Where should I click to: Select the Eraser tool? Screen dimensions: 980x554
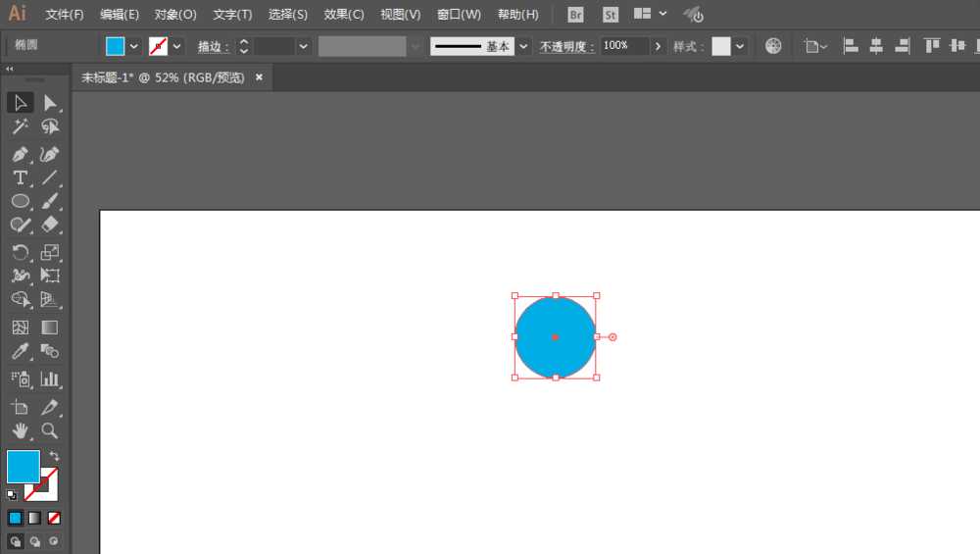click(50, 225)
